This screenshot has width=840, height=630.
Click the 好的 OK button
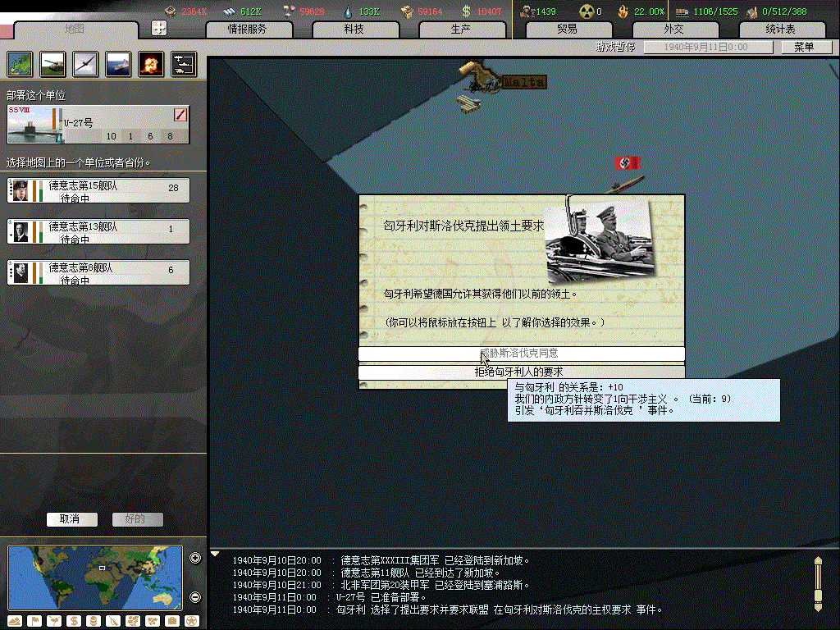[x=136, y=519]
